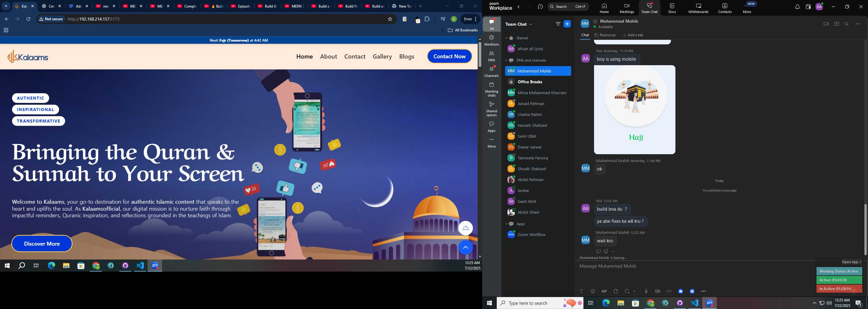Select the Resources tab in chat
The width and height of the screenshot is (868, 309).
pos(605,35)
